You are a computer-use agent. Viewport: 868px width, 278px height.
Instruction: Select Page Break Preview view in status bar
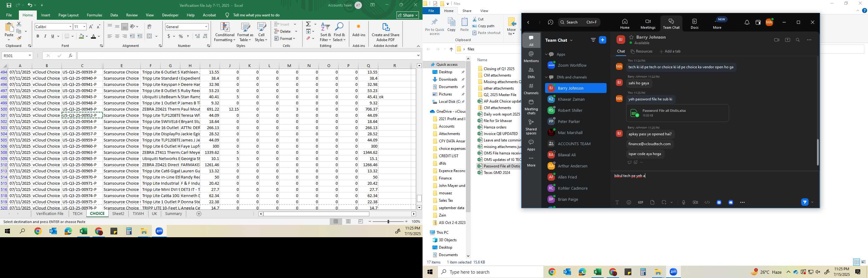tap(361, 221)
